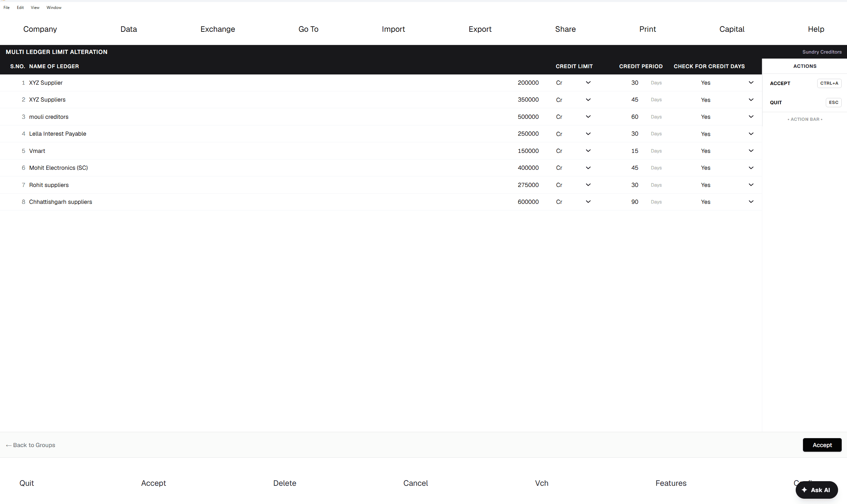Open the View menu
The height and width of the screenshot is (504, 847).
coord(35,8)
